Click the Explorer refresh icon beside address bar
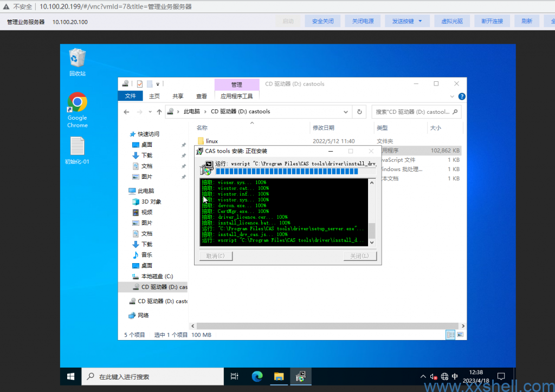 pos(359,112)
